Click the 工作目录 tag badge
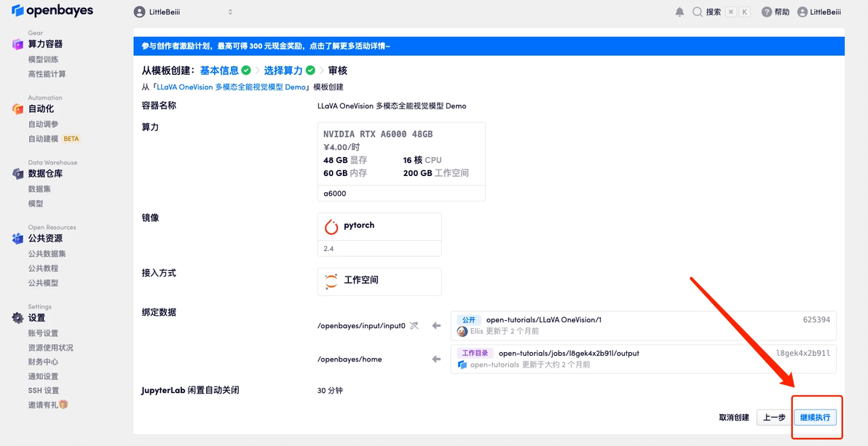 click(475, 353)
